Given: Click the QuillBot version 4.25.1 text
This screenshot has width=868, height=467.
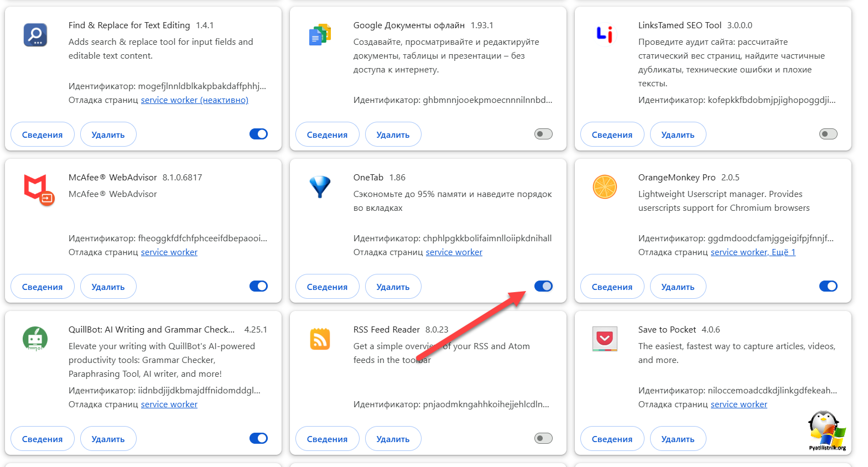Looking at the screenshot, I should (256, 330).
